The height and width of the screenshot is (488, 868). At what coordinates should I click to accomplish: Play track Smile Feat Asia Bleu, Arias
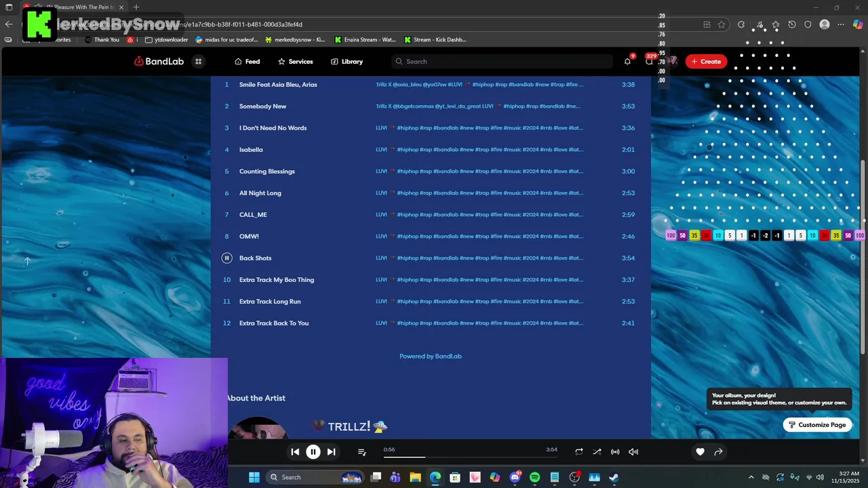pos(278,85)
